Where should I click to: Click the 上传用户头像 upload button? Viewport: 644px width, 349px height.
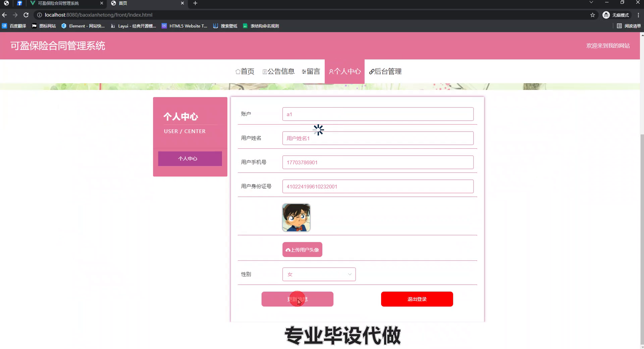click(302, 250)
